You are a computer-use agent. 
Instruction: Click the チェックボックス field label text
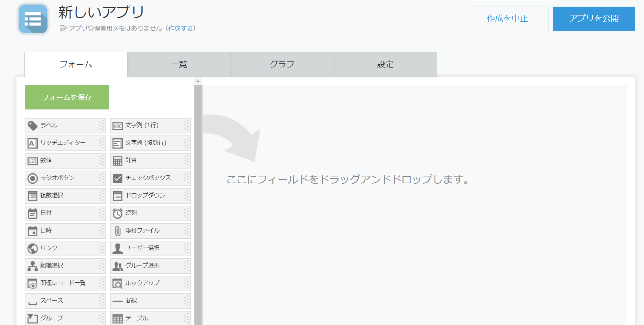point(148,178)
